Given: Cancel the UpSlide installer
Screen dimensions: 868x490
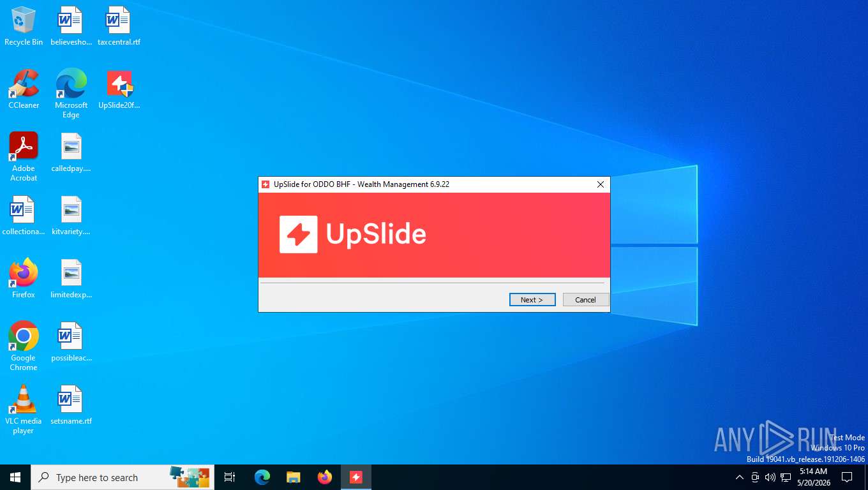Looking at the screenshot, I should (x=585, y=300).
